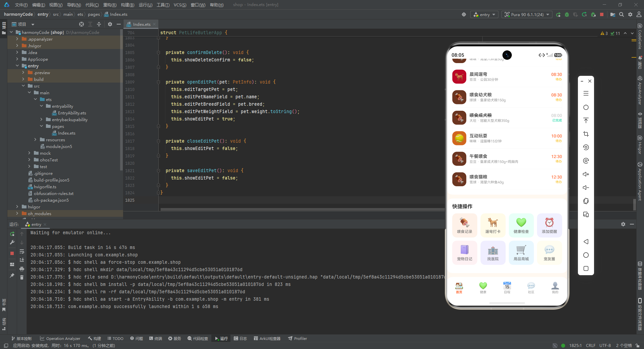This screenshot has height=349, width=644.
Task: Print the run console output
Action: tap(22, 269)
